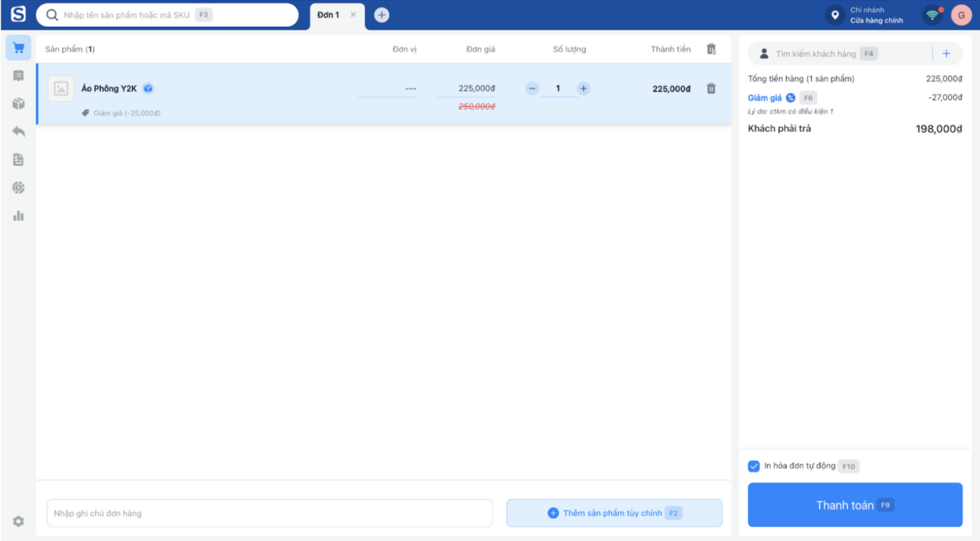Decrease quantity with minus button
Viewport: 980px width, 541px height.
(x=532, y=88)
